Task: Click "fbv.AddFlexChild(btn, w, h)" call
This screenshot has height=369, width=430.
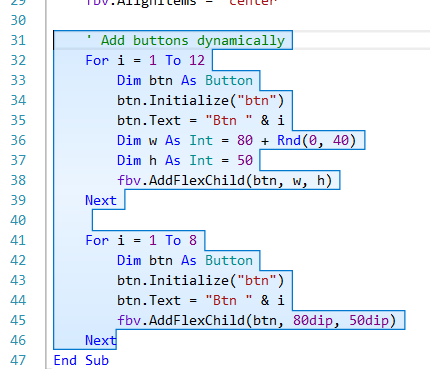Action: point(225,180)
